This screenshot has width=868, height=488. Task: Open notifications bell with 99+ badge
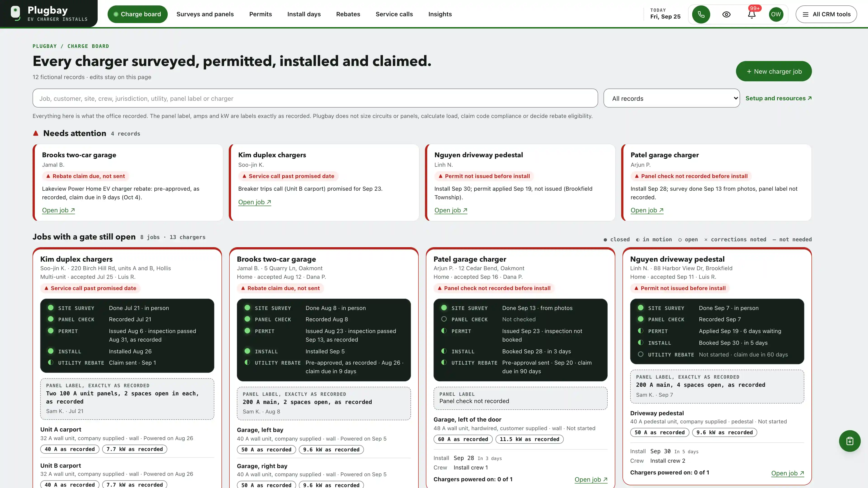tap(752, 14)
